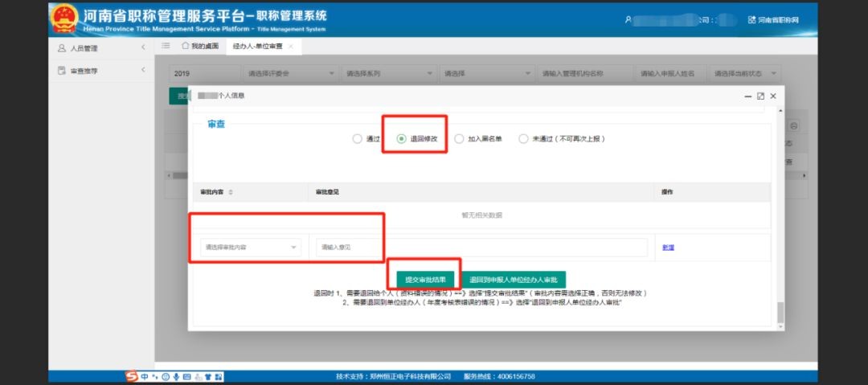The height and width of the screenshot is (385, 868).
Task: Click the 请输入意见 opinion field
Action: click(x=481, y=248)
